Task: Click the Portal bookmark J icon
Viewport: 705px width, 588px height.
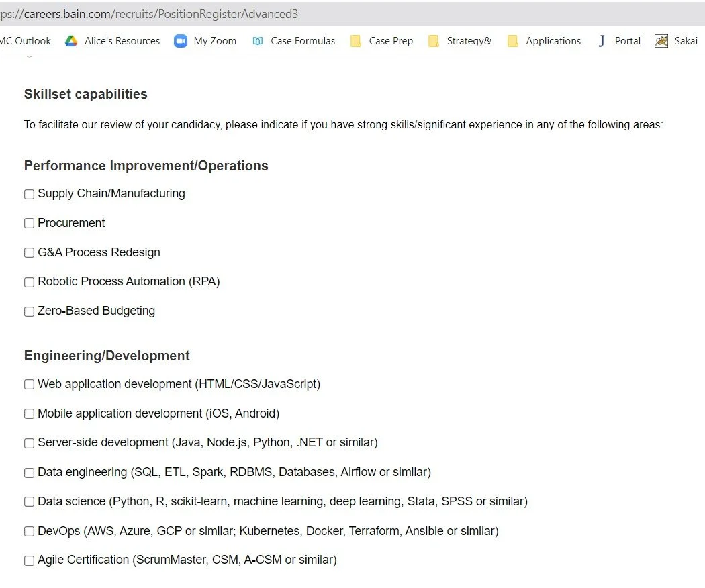Action: click(602, 41)
